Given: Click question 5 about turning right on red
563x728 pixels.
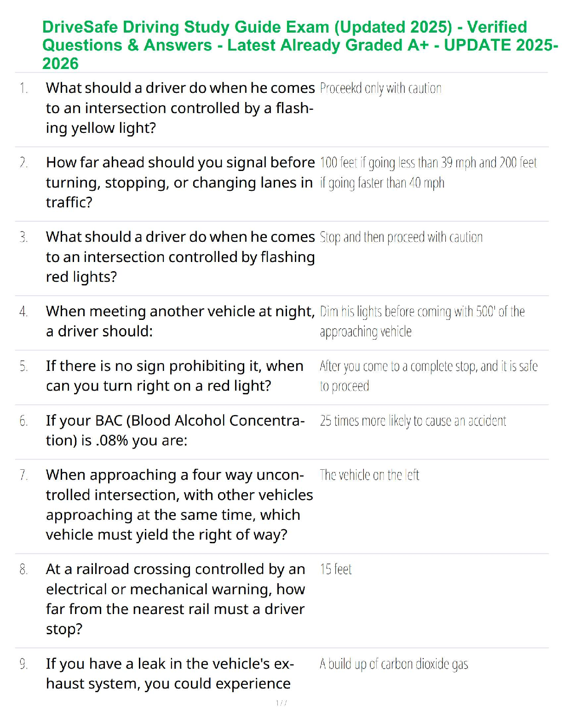Looking at the screenshot, I should (x=175, y=376).
